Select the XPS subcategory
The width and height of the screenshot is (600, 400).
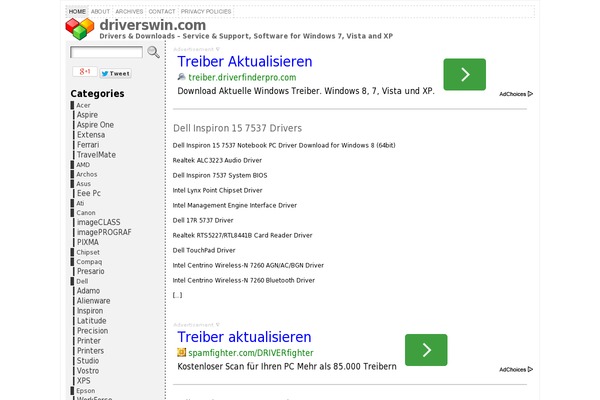[83, 380]
